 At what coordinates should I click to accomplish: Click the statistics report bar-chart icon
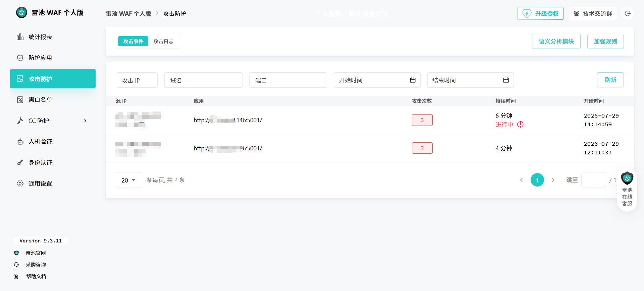tap(20, 37)
